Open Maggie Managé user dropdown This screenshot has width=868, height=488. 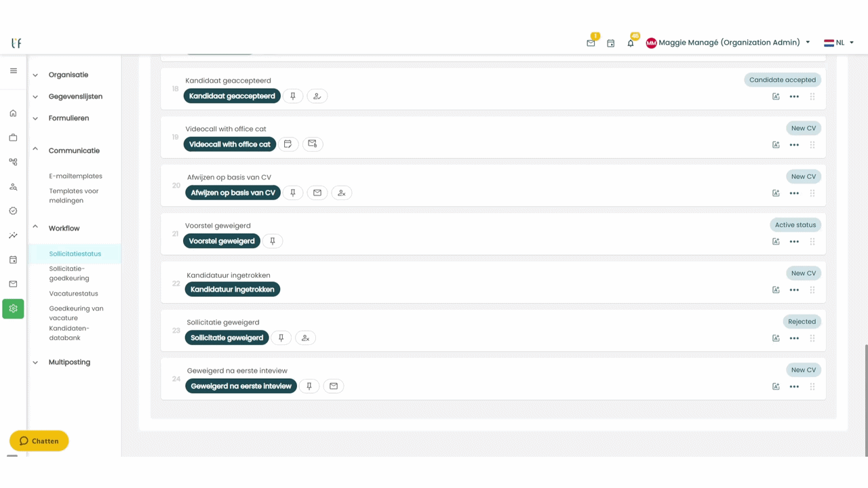(x=728, y=43)
